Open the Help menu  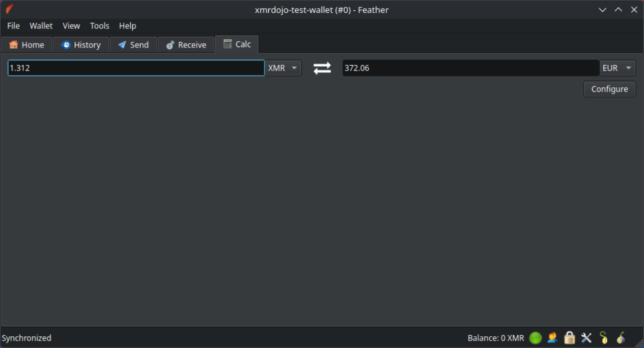point(127,26)
